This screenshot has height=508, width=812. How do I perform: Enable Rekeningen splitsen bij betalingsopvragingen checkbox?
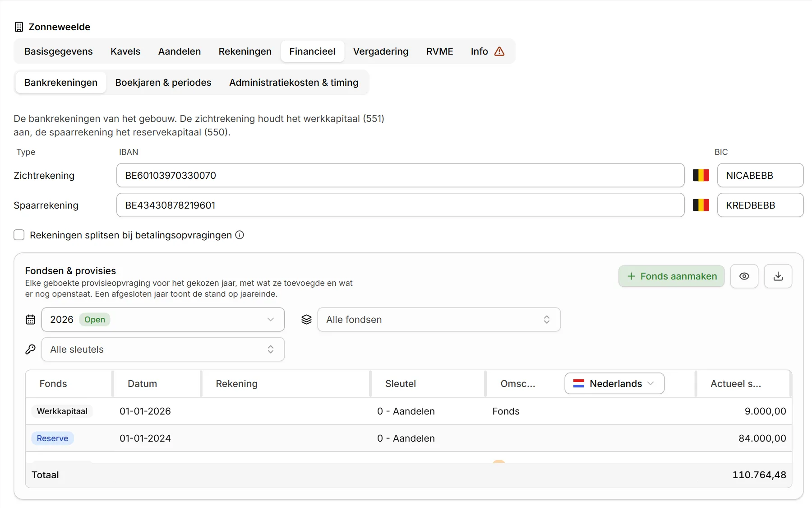click(x=19, y=235)
